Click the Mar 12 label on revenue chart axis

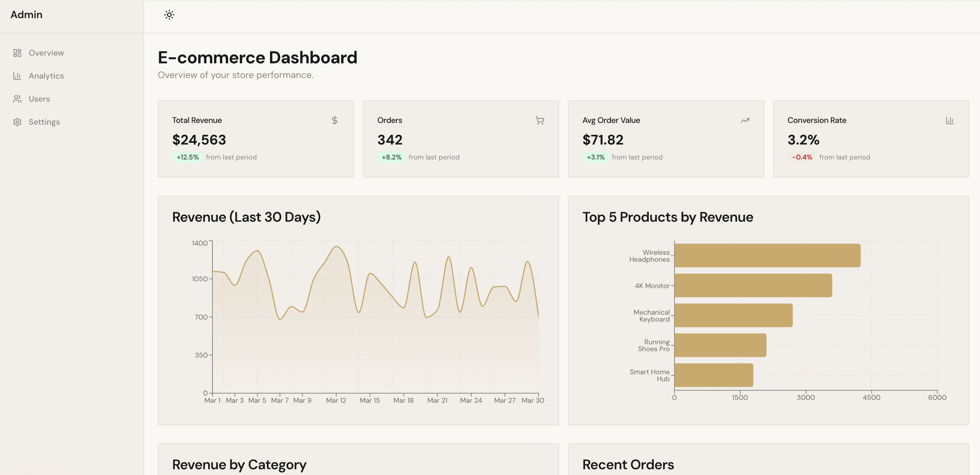click(336, 400)
